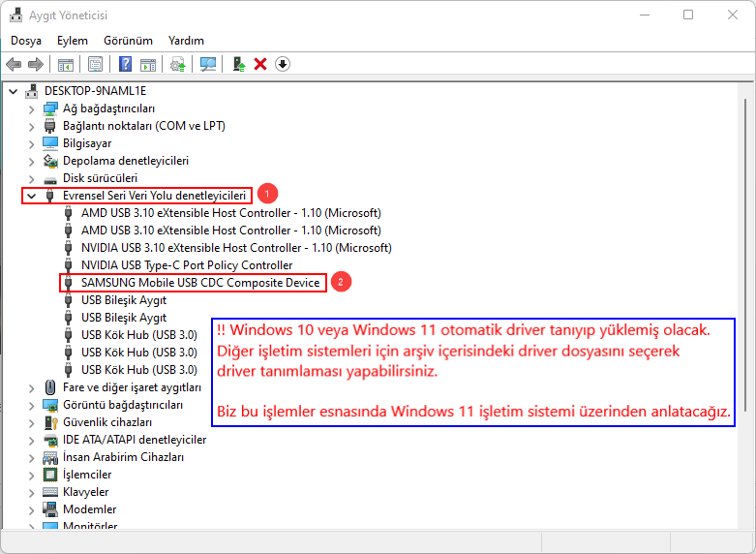Expand the Modemler category
Screen dimensions: 756x554
click(32, 509)
